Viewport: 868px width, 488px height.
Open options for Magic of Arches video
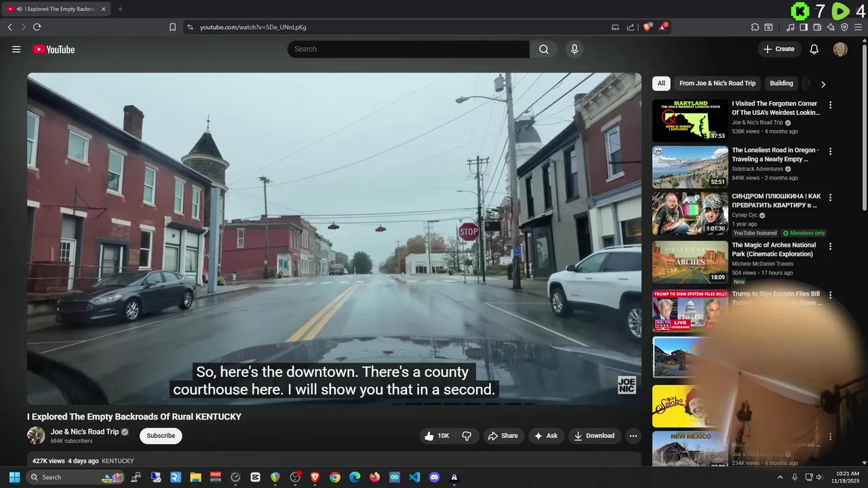[830, 246]
